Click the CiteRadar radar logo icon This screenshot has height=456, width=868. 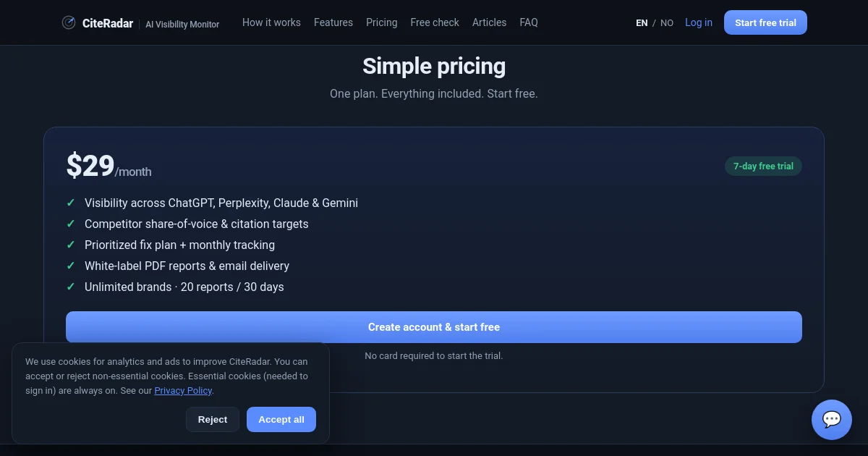tap(69, 22)
